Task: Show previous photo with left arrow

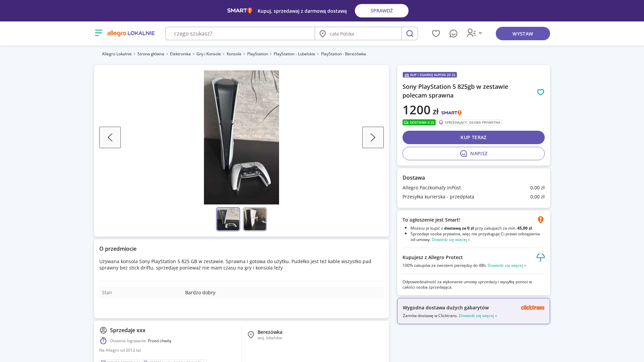Action: pyautogui.click(x=110, y=137)
